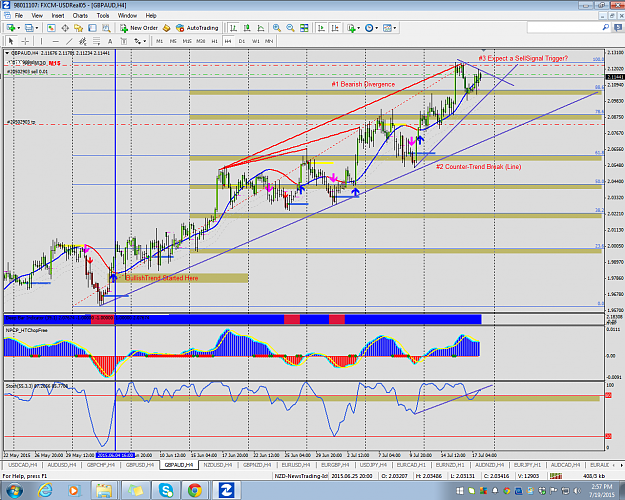
Task: Open the Tools menu
Action: pyautogui.click(x=103, y=16)
